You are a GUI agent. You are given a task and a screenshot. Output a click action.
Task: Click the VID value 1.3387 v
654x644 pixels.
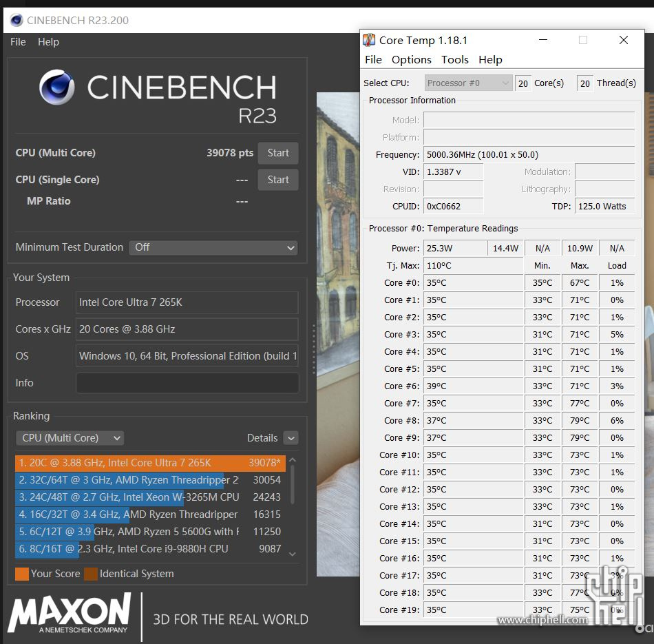(453, 172)
